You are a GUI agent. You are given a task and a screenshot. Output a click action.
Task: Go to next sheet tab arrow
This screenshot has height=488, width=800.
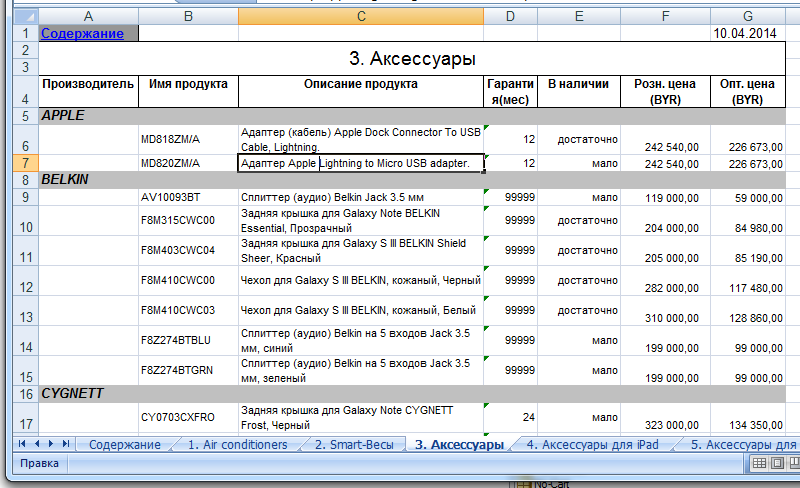(x=51, y=444)
